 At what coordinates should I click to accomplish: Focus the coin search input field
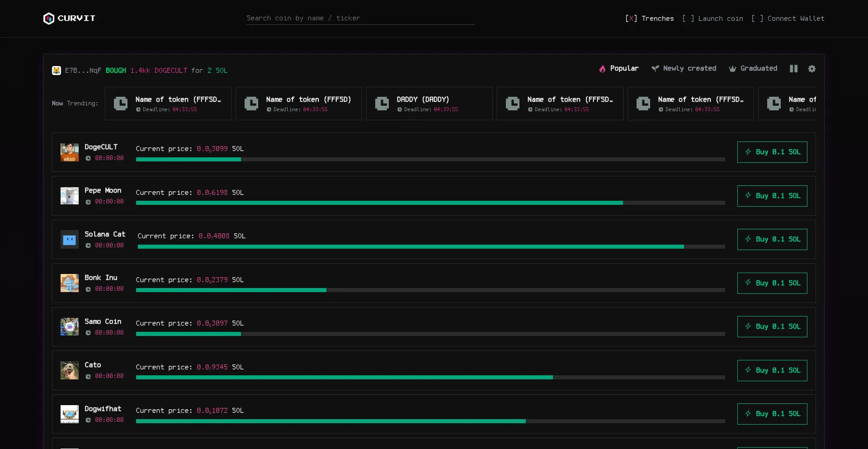coord(360,19)
